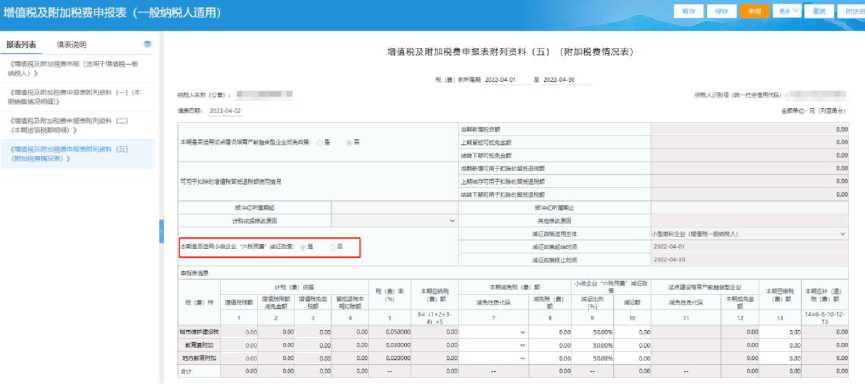Click the blue list icon beside 填表说明

click(x=147, y=44)
